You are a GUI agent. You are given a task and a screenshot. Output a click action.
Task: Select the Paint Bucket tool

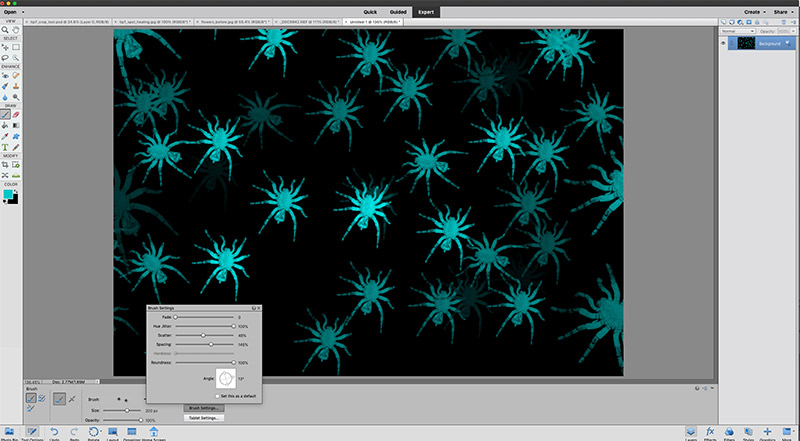(x=5, y=125)
